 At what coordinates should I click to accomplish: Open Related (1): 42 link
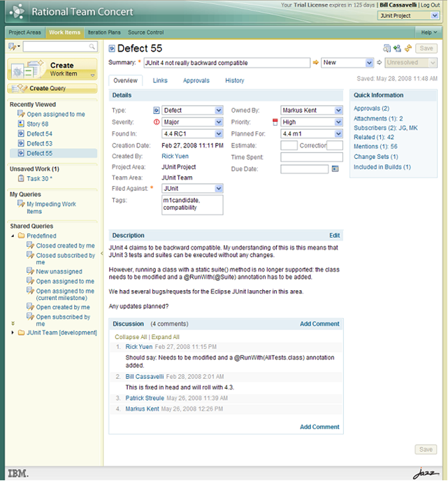[374, 137]
